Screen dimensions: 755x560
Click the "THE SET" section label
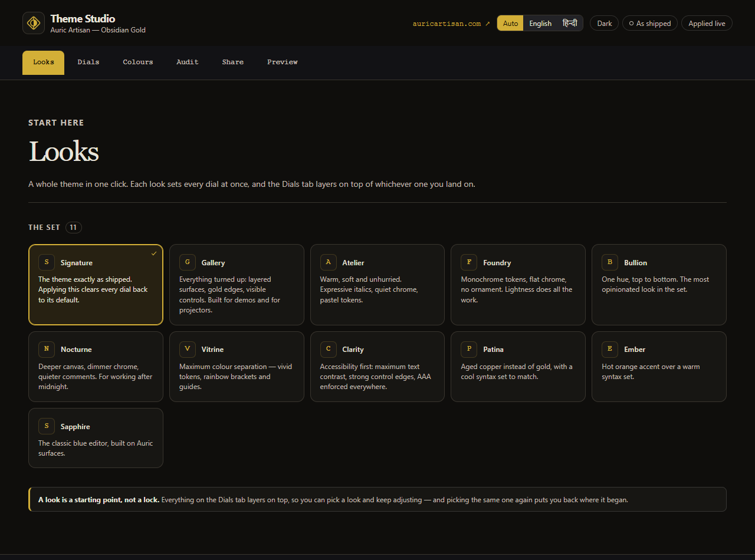point(44,228)
